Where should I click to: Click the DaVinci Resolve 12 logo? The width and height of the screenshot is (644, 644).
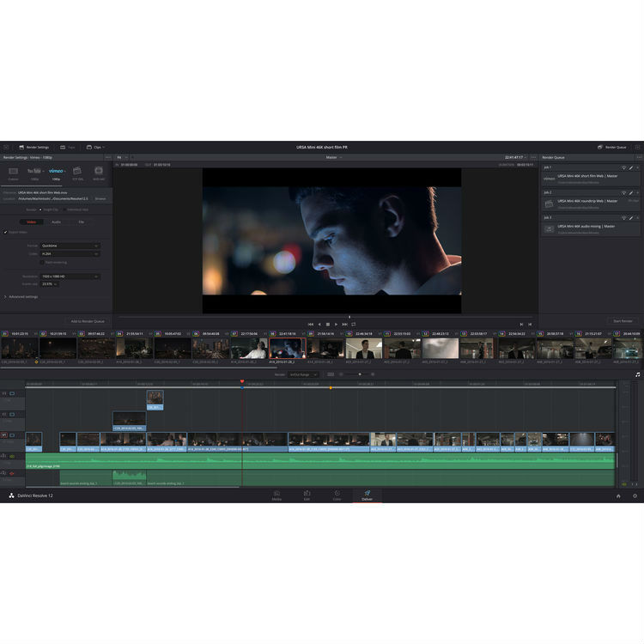click(11, 495)
